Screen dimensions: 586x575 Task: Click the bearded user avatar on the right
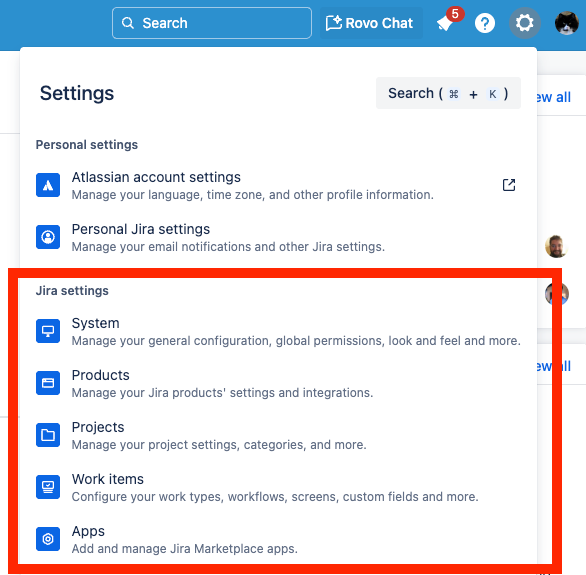[556, 247]
